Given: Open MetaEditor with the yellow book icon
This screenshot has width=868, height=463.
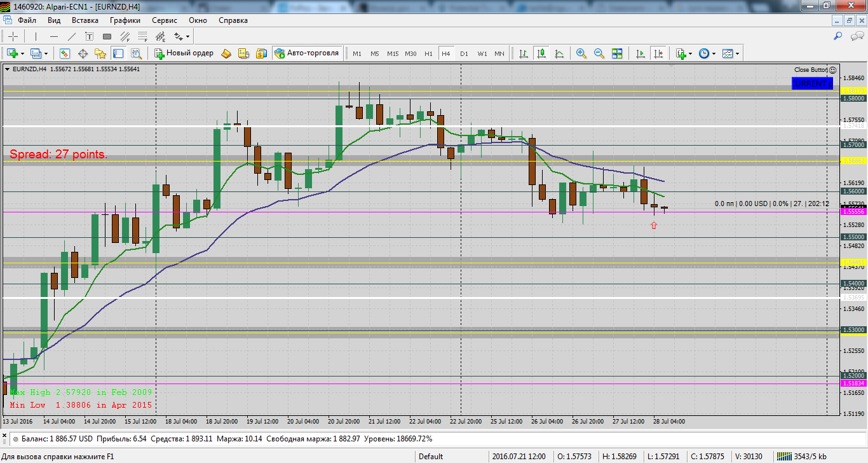Looking at the screenshot, I should coord(227,53).
